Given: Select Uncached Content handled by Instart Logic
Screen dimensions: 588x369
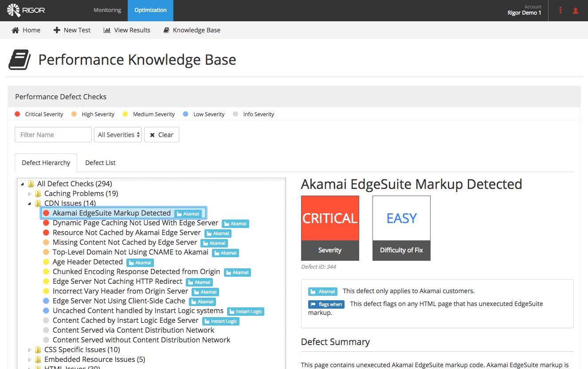Looking at the screenshot, I should coord(138,310).
